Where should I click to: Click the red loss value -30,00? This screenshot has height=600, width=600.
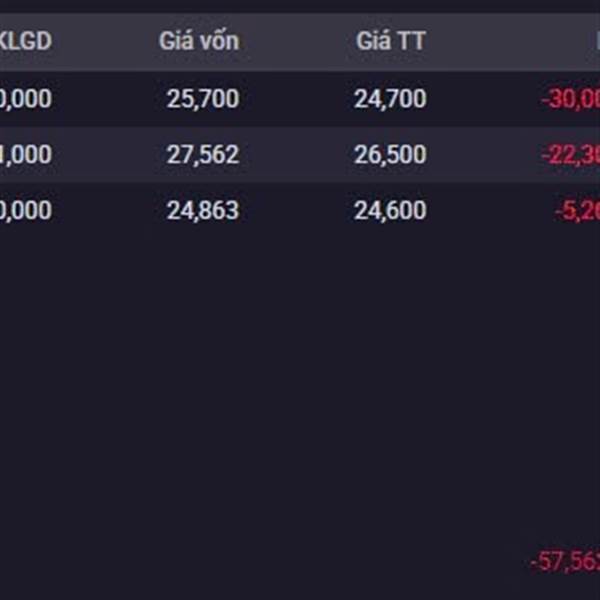(x=571, y=99)
